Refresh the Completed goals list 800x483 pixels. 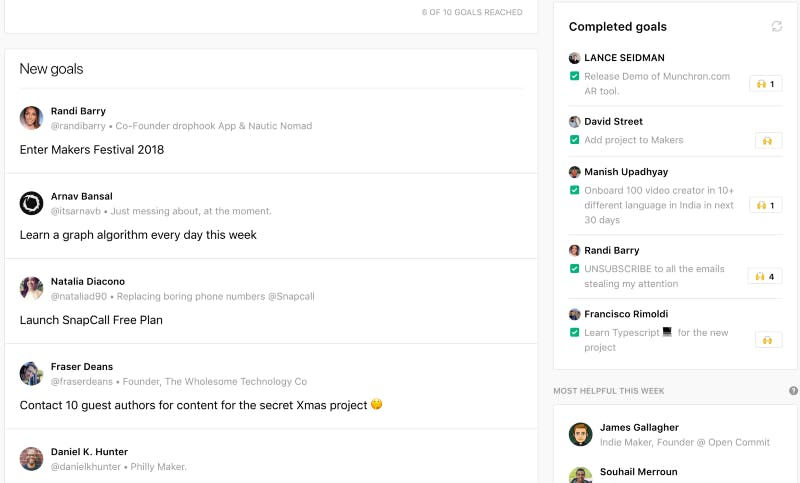777,27
